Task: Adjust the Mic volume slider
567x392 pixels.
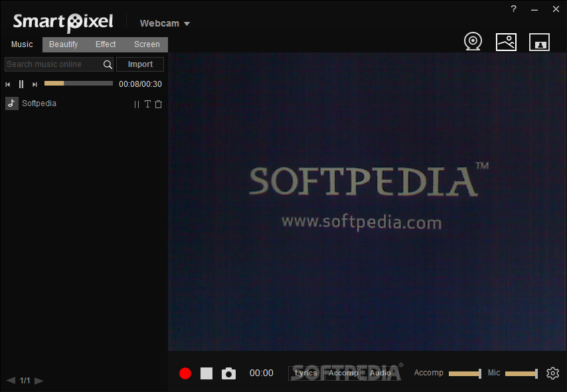Action: (521, 373)
